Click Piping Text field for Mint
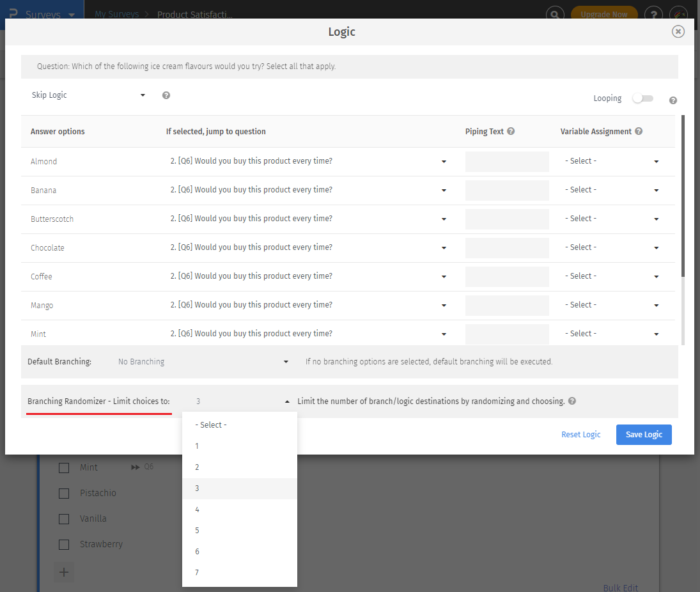Viewport: 700px width, 592px height. [507, 334]
